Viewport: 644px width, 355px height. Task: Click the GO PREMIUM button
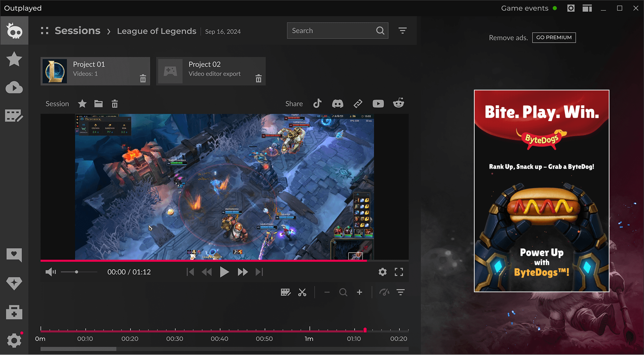(554, 38)
